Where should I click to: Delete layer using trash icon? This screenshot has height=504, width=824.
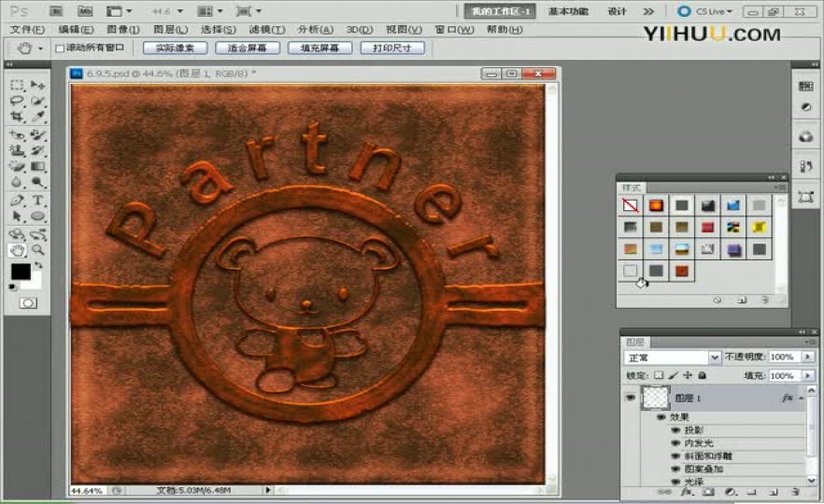[795, 493]
